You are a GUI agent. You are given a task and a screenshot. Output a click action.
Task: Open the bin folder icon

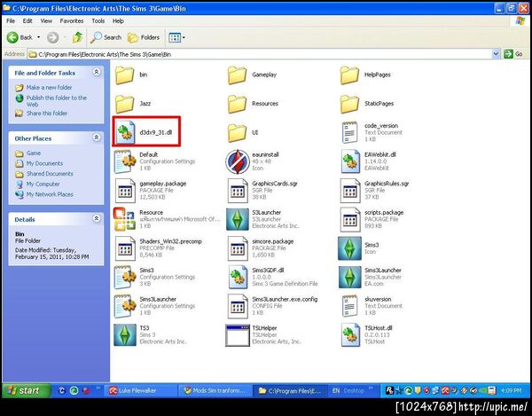pos(124,75)
